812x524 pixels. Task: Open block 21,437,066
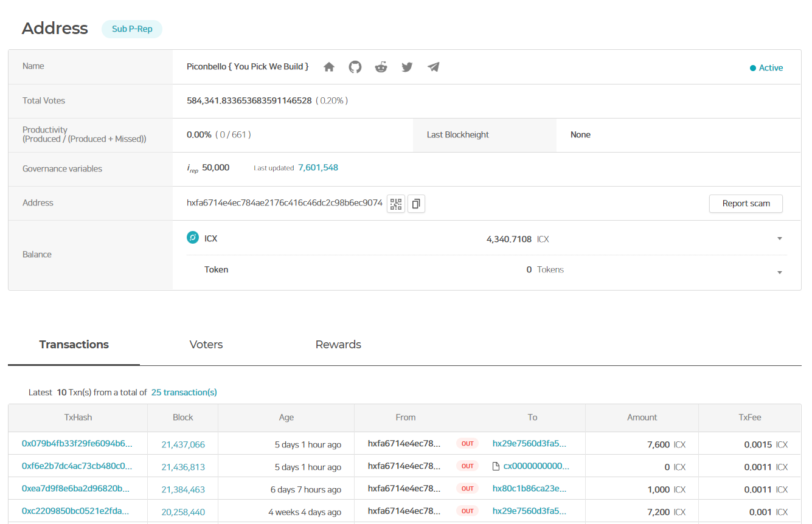click(183, 445)
